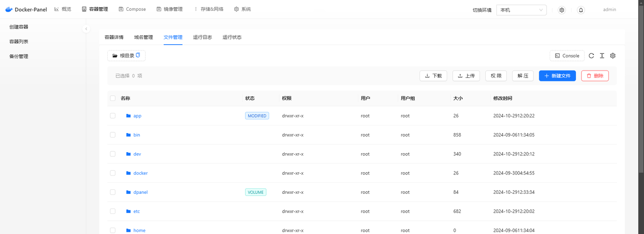The width and height of the screenshot is (644, 234).
Task: Open the settings gear in top header
Action: coord(562,10)
